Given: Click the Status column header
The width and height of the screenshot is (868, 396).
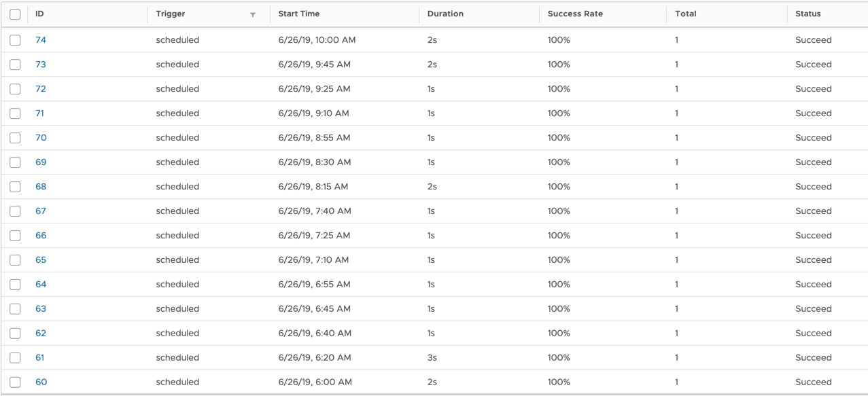Looking at the screenshot, I should pyautogui.click(x=808, y=14).
